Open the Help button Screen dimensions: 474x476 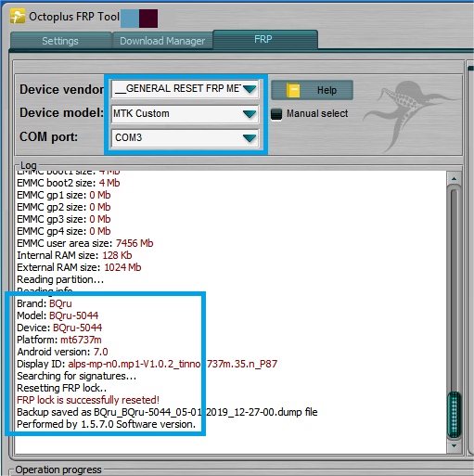312,90
